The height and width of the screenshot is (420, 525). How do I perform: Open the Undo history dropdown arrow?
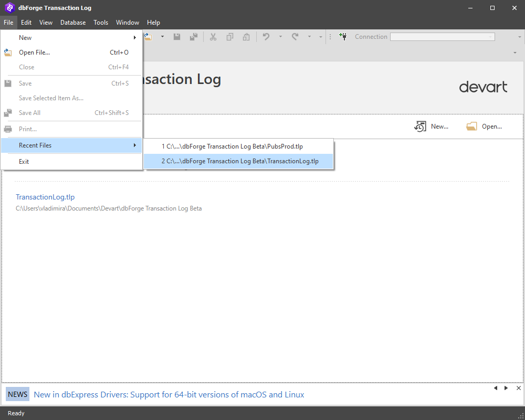point(280,37)
